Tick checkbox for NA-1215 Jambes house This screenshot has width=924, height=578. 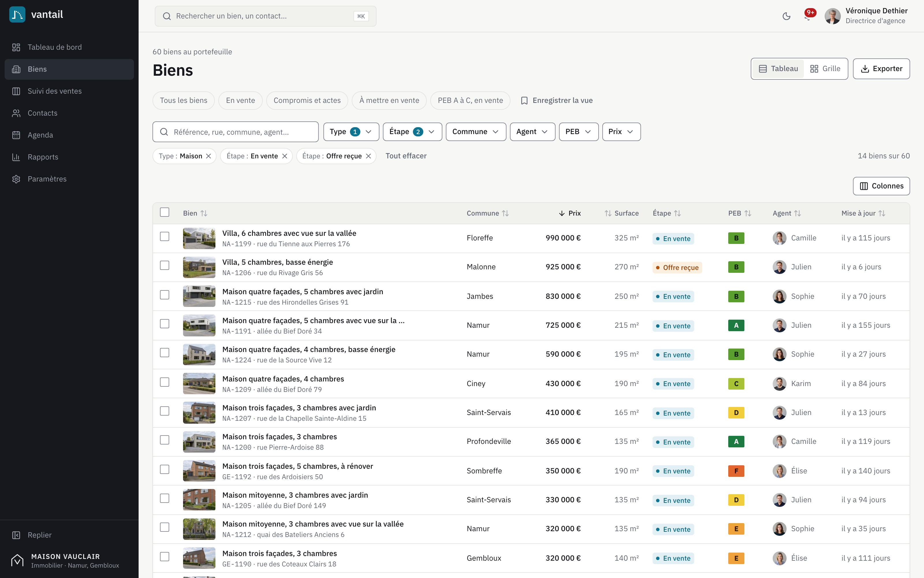click(x=165, y=295)
